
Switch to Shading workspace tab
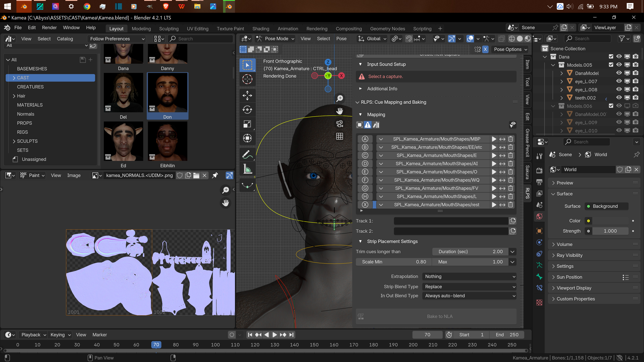[261, 29]
